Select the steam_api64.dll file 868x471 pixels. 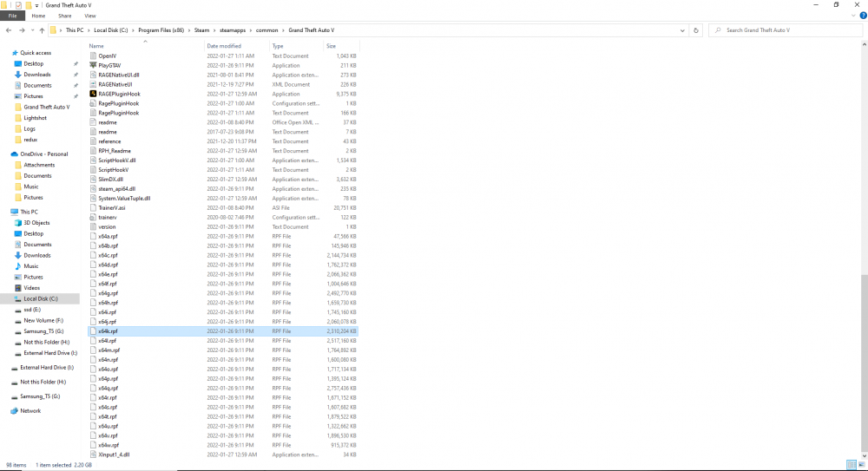coord(117,189)
